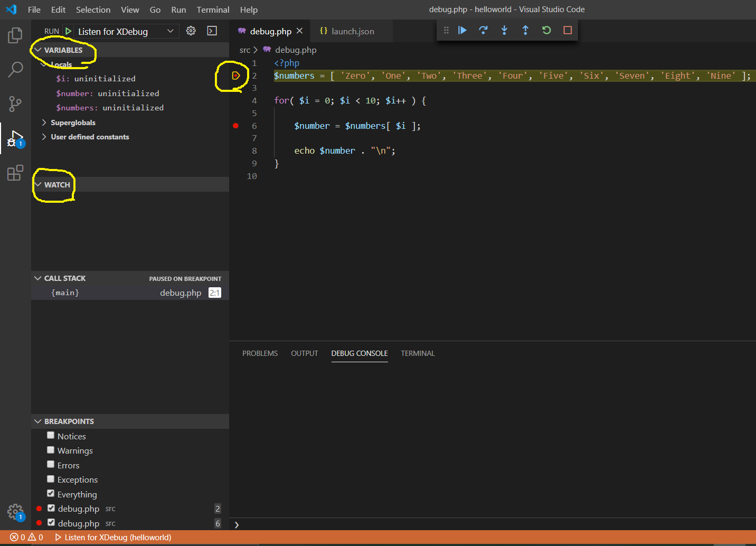Open the View menu
Screen dimensions: 756x546
tap(130, 10)
